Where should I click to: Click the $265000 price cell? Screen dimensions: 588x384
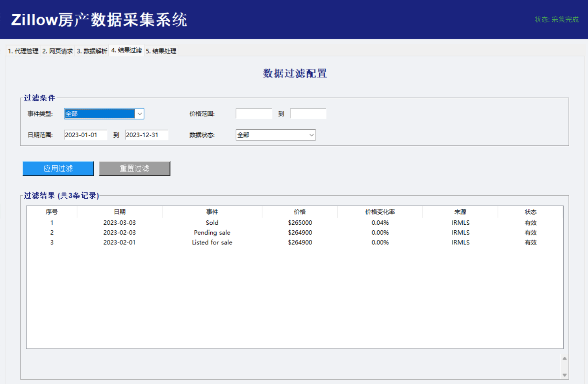click(300, 223)
